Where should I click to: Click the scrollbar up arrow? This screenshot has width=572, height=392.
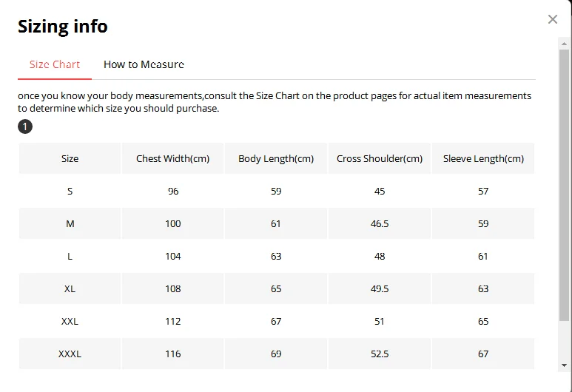click(x=565, y=43)
